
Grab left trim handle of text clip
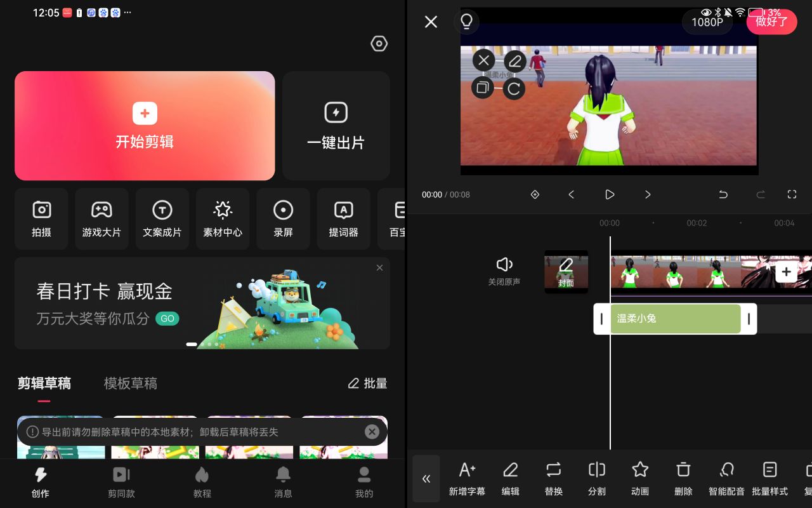pos(601,319)
